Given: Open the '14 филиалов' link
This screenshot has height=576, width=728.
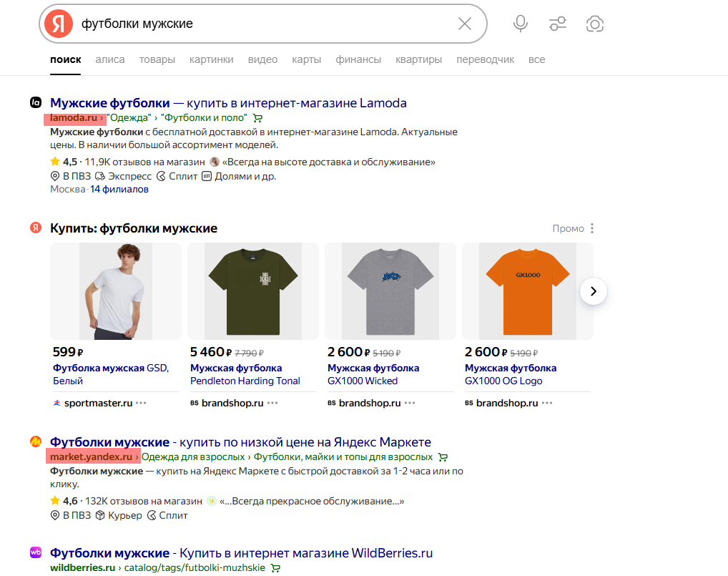Looking at the screenshot, I should click(x=119, y=189).
